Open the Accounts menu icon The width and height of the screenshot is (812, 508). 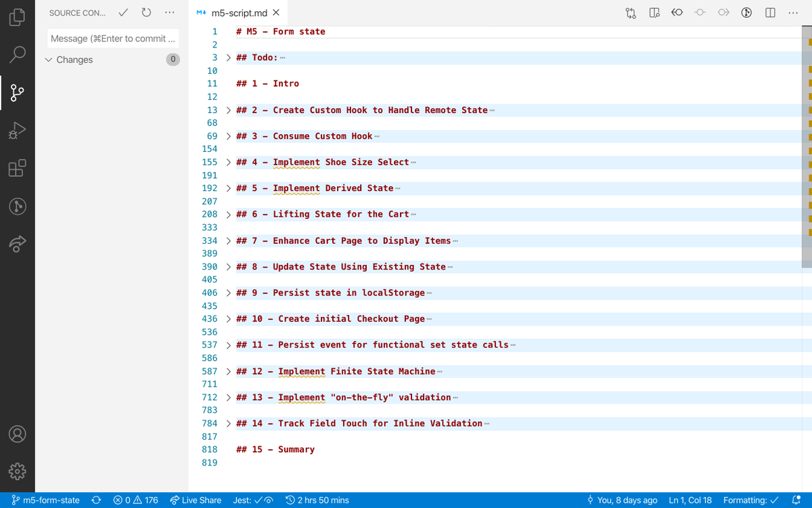pyautogui.click(x=18, y=433)
